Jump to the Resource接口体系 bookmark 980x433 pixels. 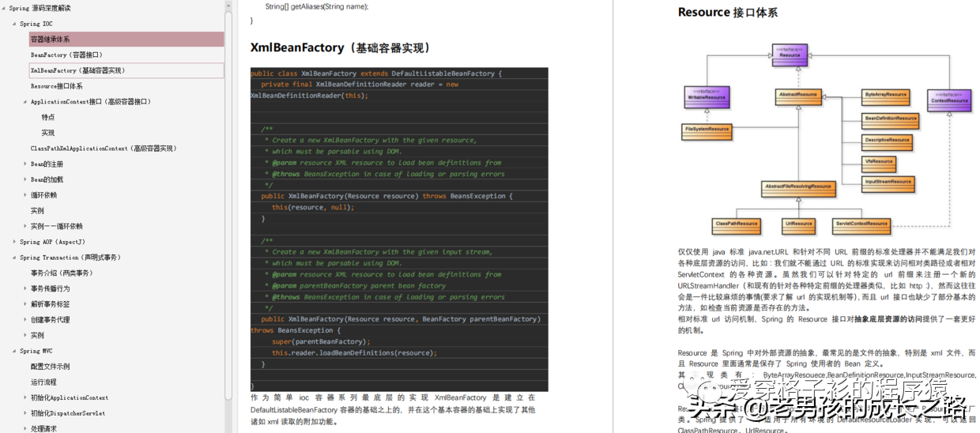(56, 86)
